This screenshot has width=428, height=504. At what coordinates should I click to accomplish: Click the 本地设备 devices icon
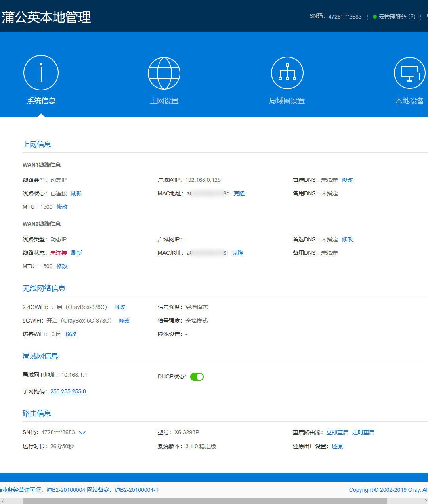click(x=409, y=73)
